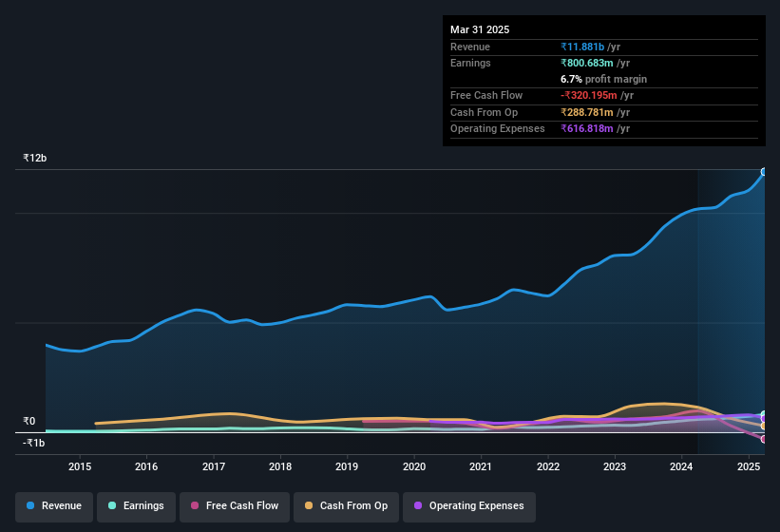Click the Cash From Op orange endpoint marker
This screenshot has width=780, height=532.
[764, 427]
